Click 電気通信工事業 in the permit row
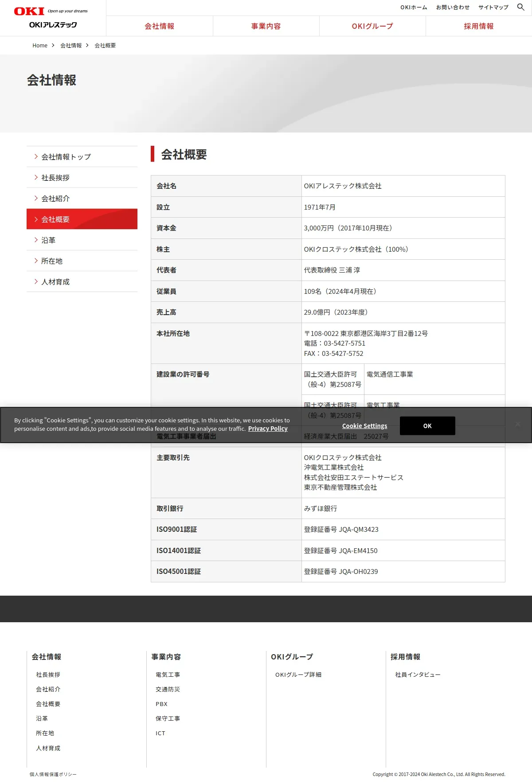 (390, 374)
